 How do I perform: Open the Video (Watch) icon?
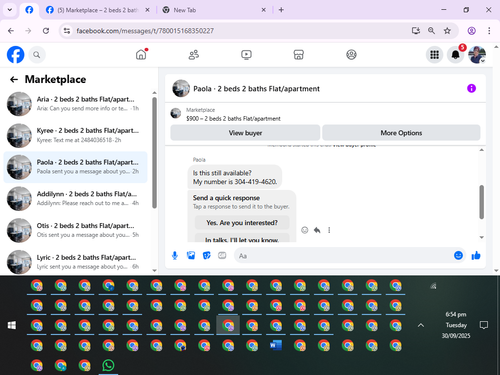[x=246, y=54]
